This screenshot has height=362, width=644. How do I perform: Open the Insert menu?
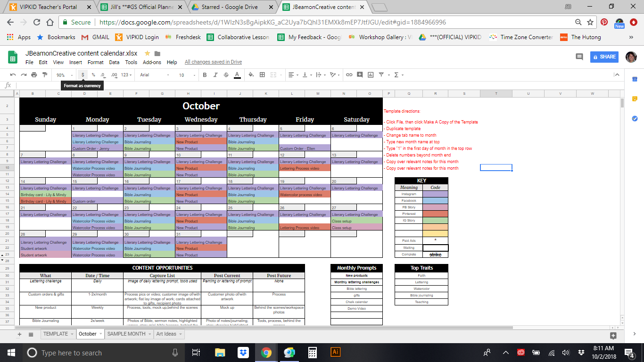point(75,62)
